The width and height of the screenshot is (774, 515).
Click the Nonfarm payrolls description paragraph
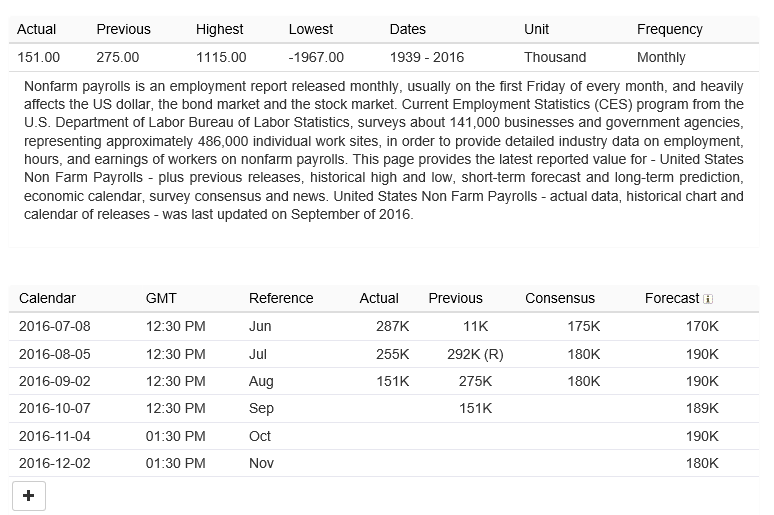(383, 150)
